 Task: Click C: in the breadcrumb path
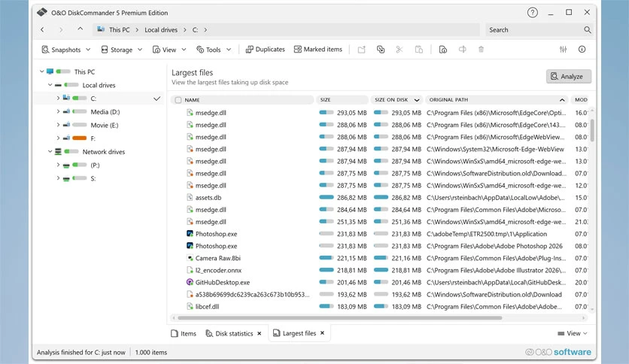[195, 29]
